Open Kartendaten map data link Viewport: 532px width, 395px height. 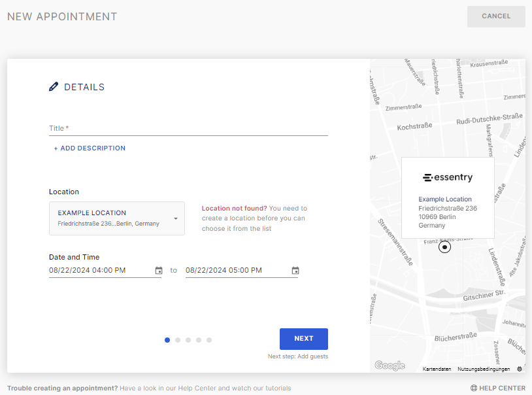click(x=437, y=369)
